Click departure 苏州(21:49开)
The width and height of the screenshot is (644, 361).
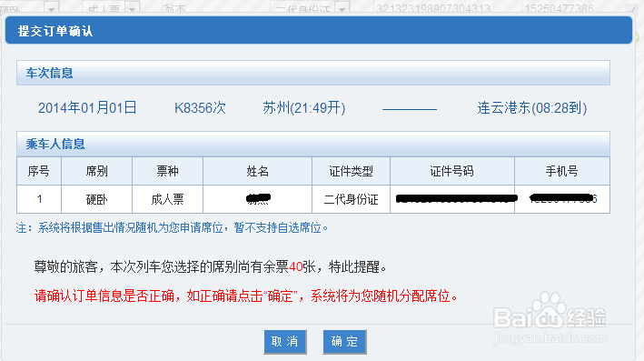304,107
